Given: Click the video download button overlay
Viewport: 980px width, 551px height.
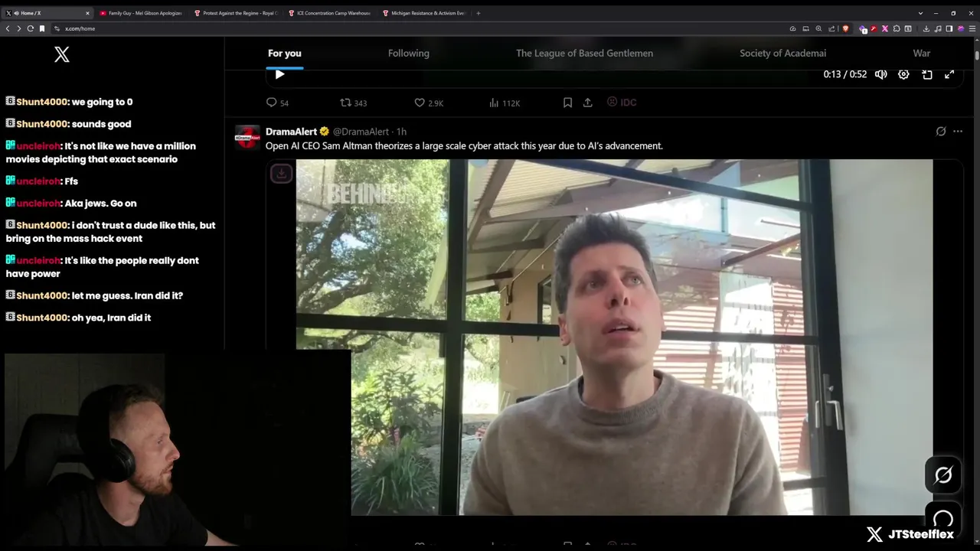Looking at the screenshot, I should (x=281, y=174).
